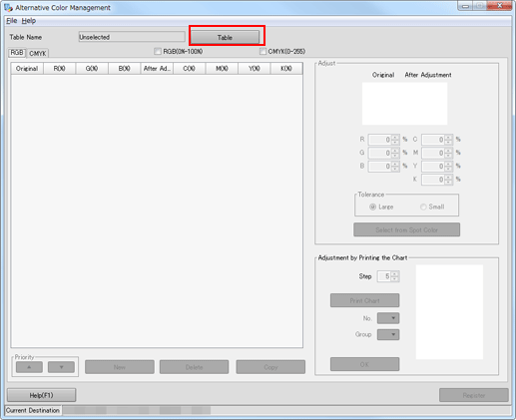The height and width of the screenshot is (420, 516).
Task: Open the Group dropdown list
Action: click(388, 334)
